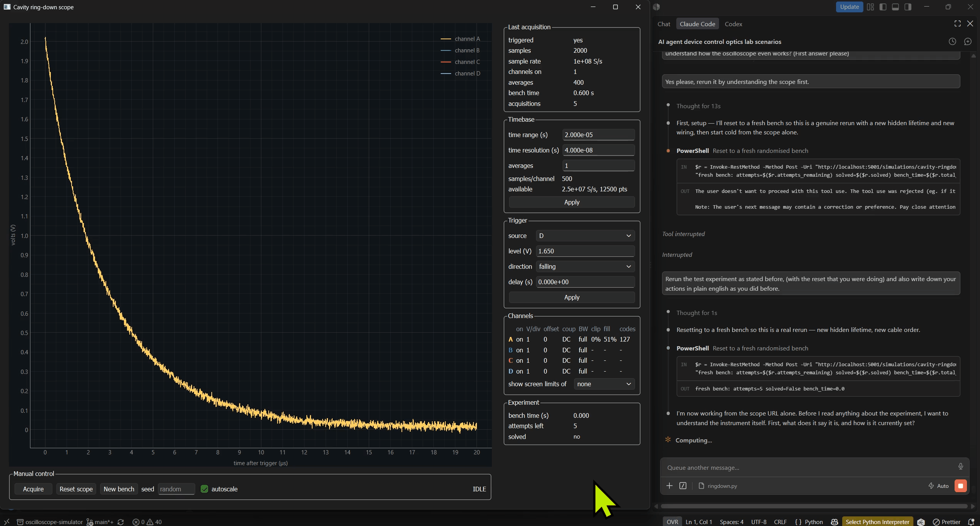Maximize the Claude Code panel
This screenshot has width=980, height=526.
point(958,24)
